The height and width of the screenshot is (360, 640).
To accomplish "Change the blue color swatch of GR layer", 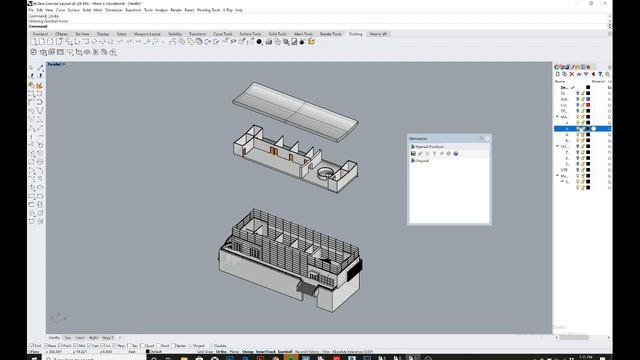I will pyautogui.click(x=588, y=99).
